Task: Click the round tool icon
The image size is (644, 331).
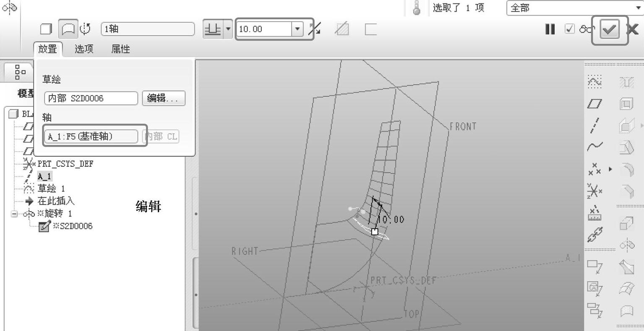Action: pyautogui.click(x=627, y=169)
